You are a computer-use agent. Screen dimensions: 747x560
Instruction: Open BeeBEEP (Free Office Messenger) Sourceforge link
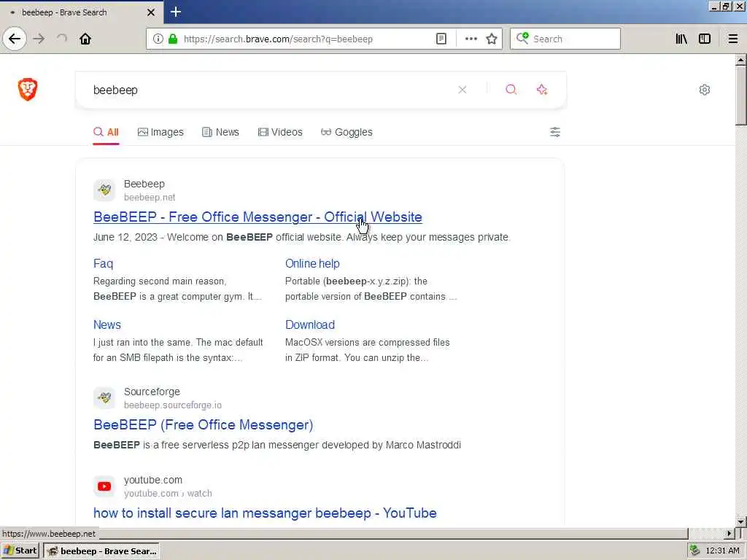click(204, 425)
